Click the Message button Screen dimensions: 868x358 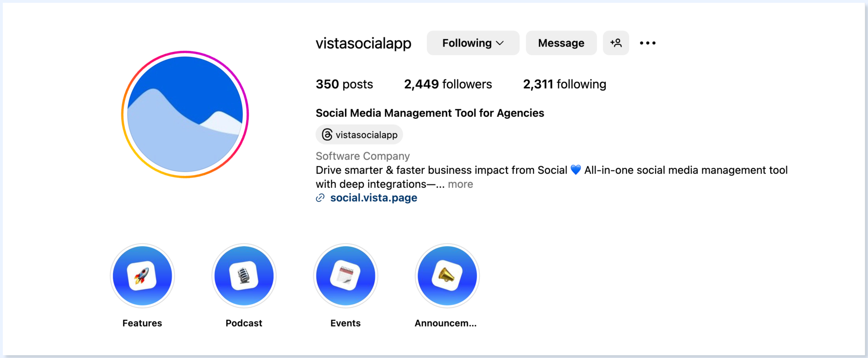[x=561, y=43]
